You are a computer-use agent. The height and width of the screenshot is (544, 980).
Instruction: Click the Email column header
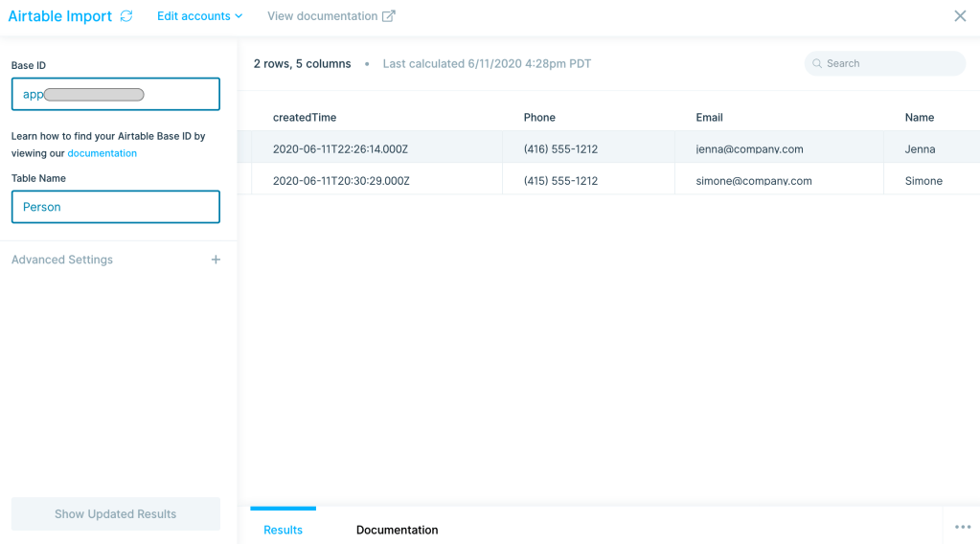coord(709,118)
